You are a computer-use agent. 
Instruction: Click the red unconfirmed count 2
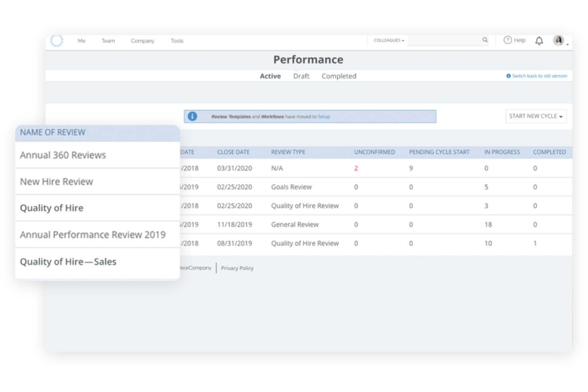[356, 168]
